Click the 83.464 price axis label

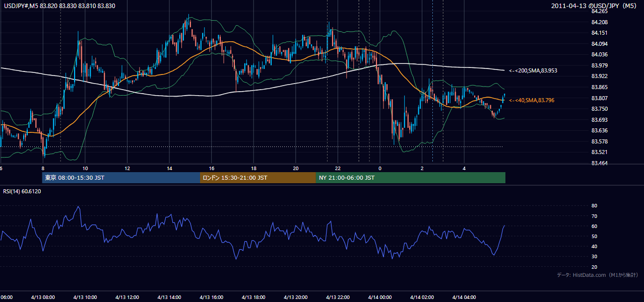tap(600, 163)
